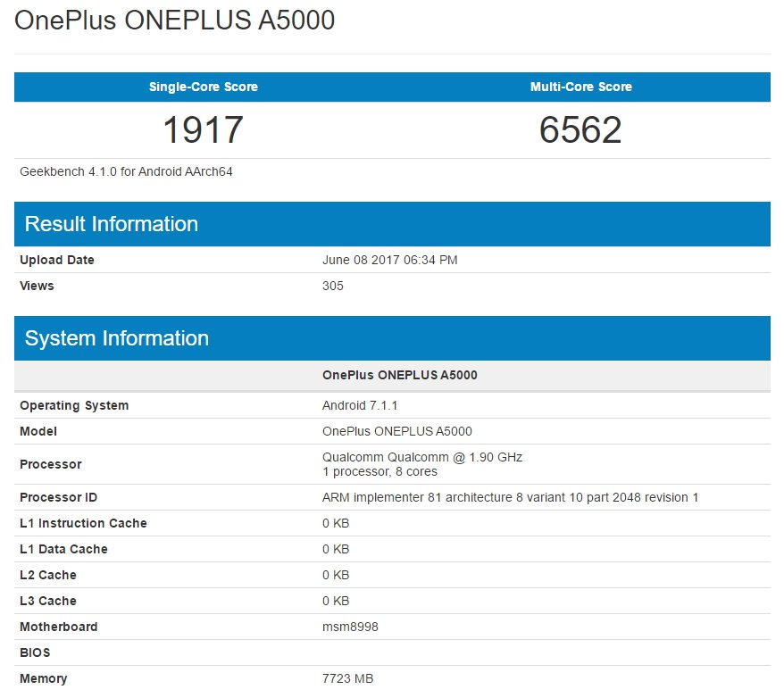
Task: Select the ARM implementer 81 architecture value
Action: [511, 498]
